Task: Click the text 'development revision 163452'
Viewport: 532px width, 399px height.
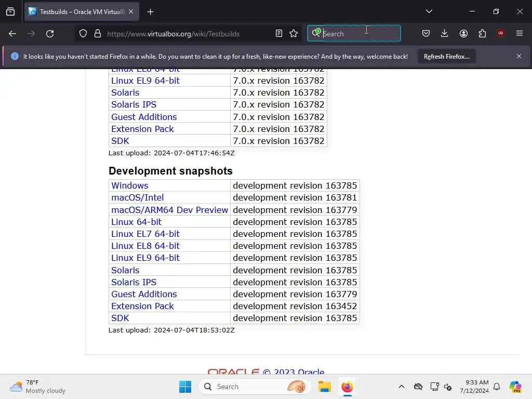Action: point(295,306)
